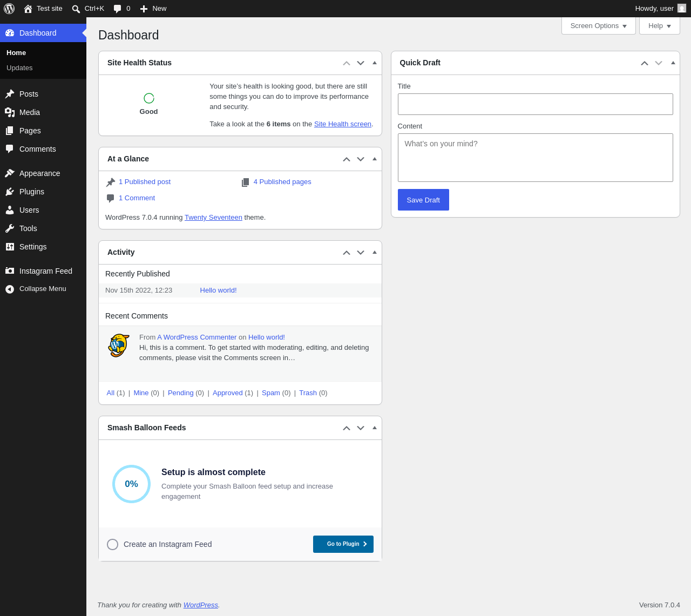Click the Instagram Feed camera icon
The height and width of the screenshot is (616, 691).
point(10,271)
